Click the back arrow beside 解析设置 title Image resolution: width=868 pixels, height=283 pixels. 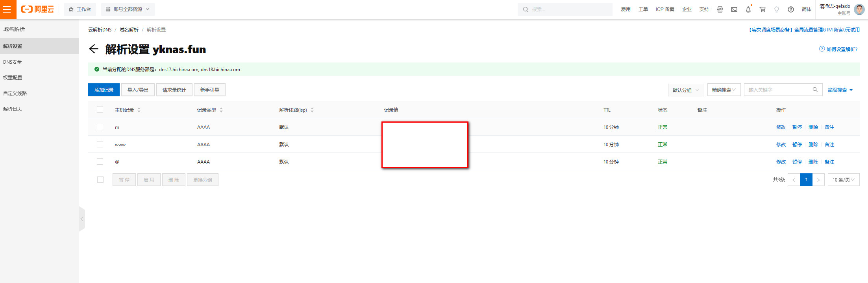pyautogui.click(x=93, y=49)
